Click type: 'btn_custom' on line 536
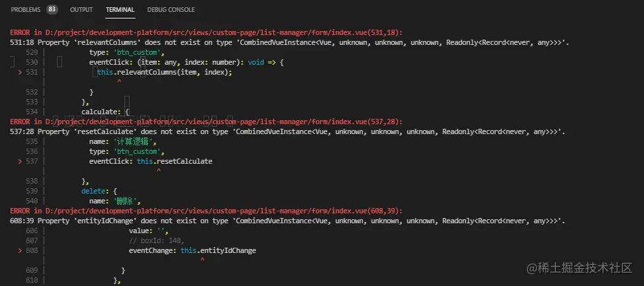The height and width of the screenshot is (286, 644). [127, 151]
